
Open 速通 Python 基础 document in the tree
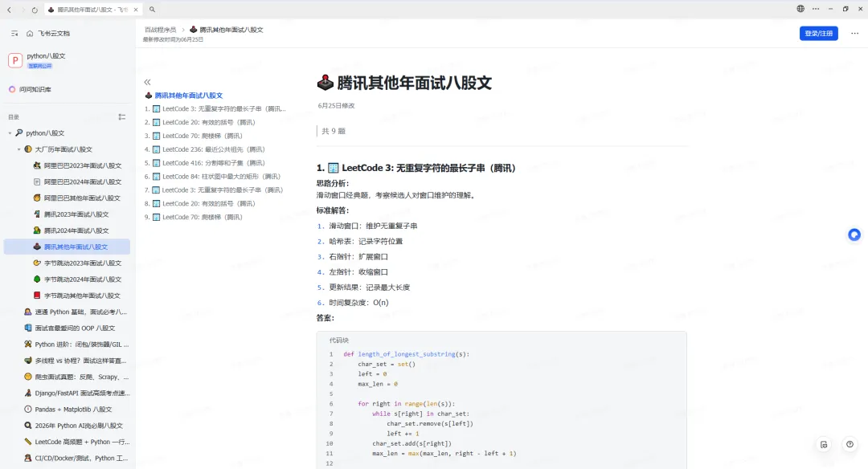click(81, 312)
